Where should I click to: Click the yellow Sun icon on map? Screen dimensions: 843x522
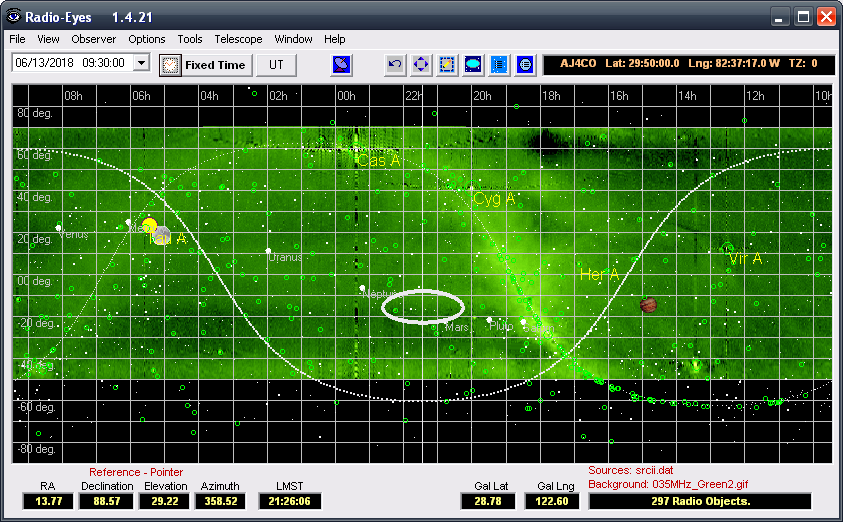150,226
